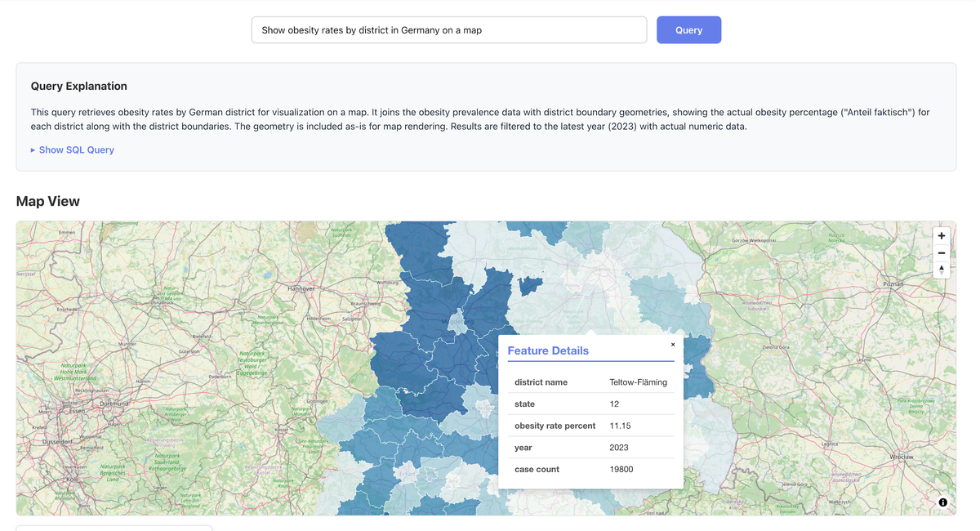Click the Berlin label on the map
Image resolution: width=980 pixels, height=531 pixels.
[x=602, y=269]
